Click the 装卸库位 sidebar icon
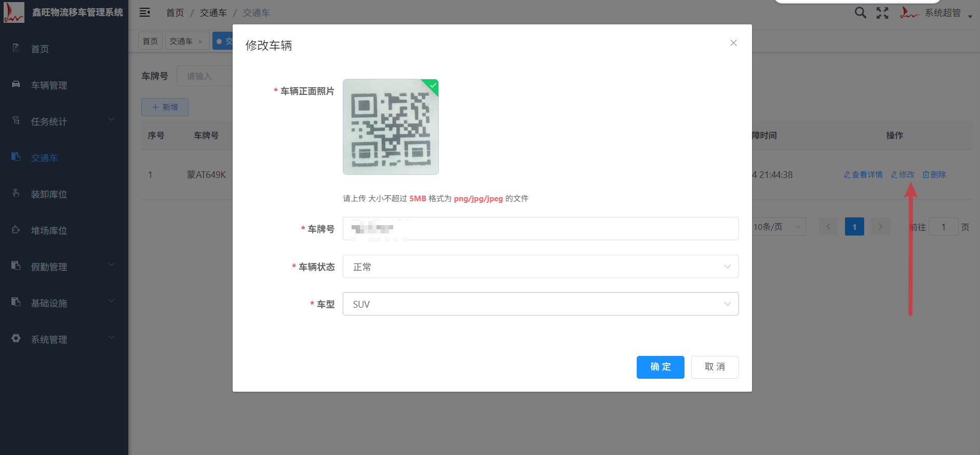This screenshot has width=980, height=455. click(x=16, y=193)
